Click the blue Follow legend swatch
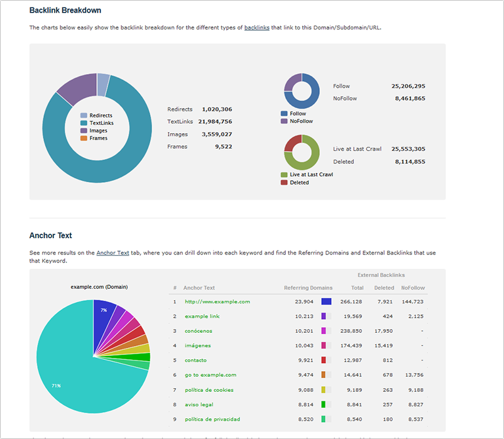The width and height of the screenshot is (504, 439). point(284,114)
